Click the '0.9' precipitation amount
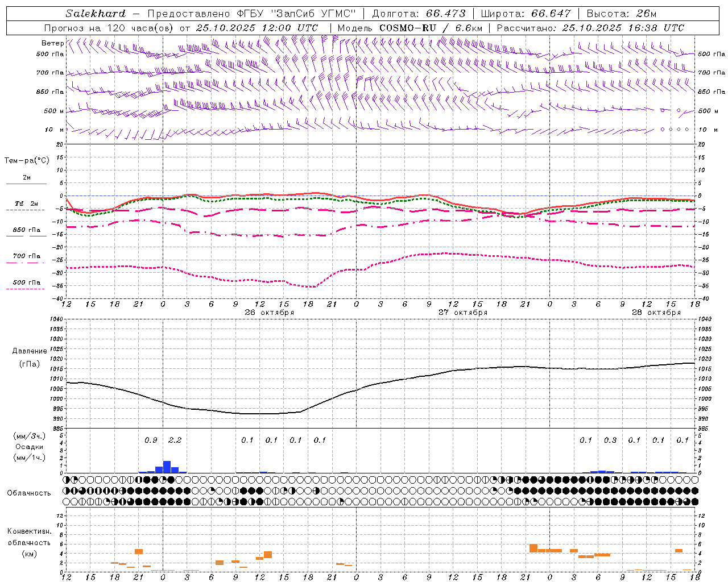The width and height of the screenshot is (728, 582). click(x=151, y=440)
